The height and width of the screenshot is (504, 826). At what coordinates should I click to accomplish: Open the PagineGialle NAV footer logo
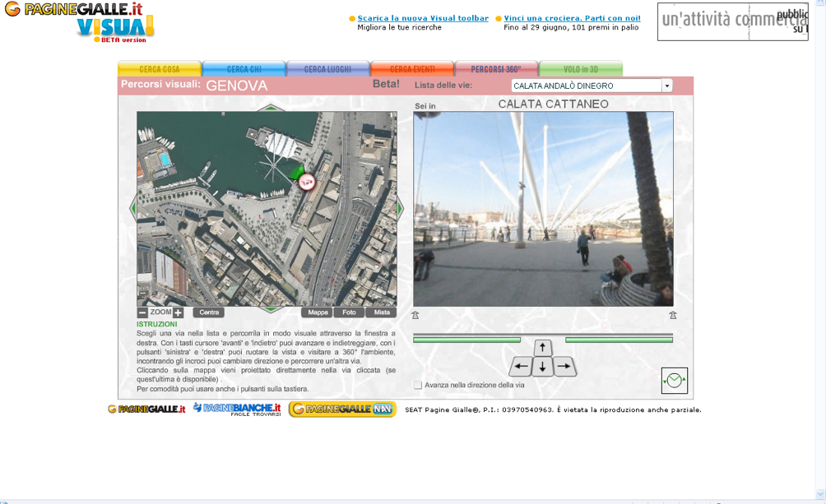[x=342, y=409]
